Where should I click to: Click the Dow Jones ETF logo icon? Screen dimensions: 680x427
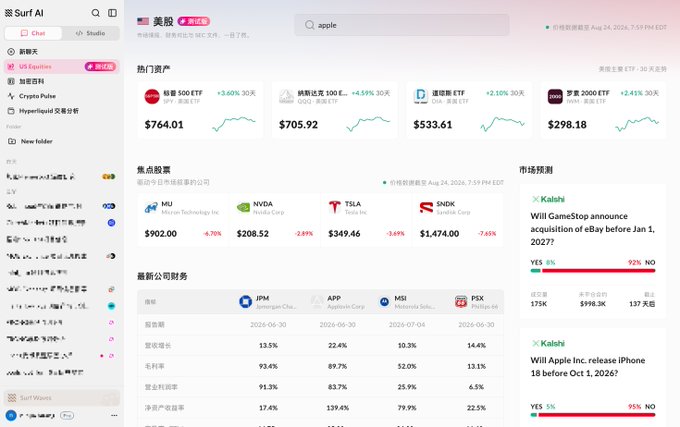(421, 96)
